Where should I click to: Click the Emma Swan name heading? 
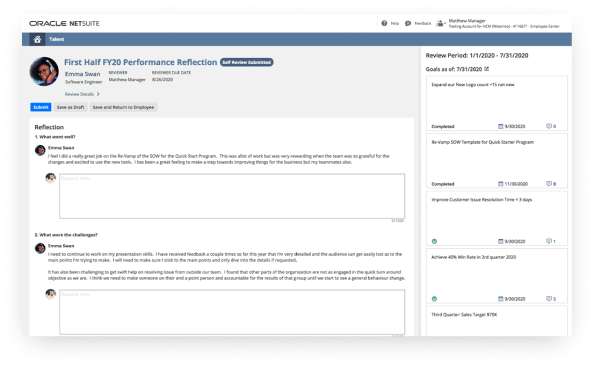tap(83, 74)
